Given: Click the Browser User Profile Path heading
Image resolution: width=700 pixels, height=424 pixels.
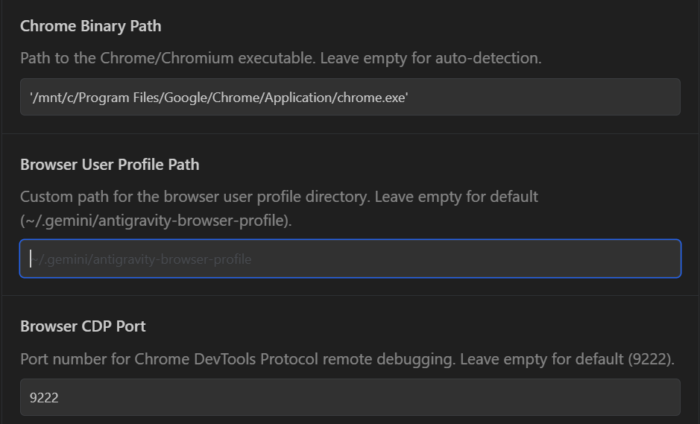Looking at the screenshot, I should tap(116, 164).
